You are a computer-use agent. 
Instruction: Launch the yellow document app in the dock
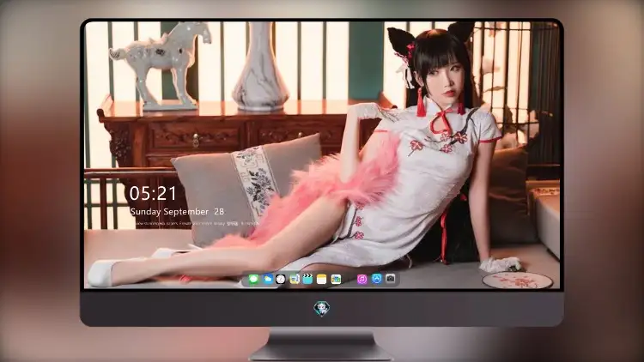pyautogui.click(x=294, y=279)
